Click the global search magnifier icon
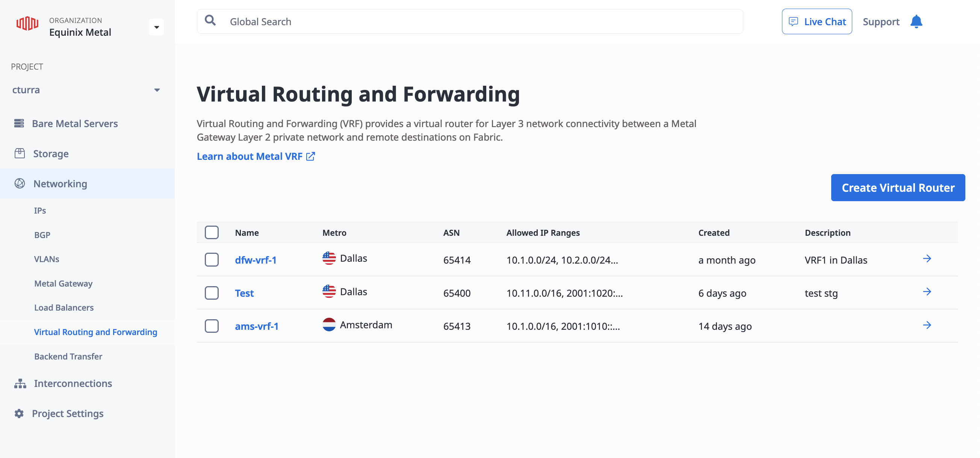Image resolution: width=980 pixels, height=458 pixels. coord(210,21)
